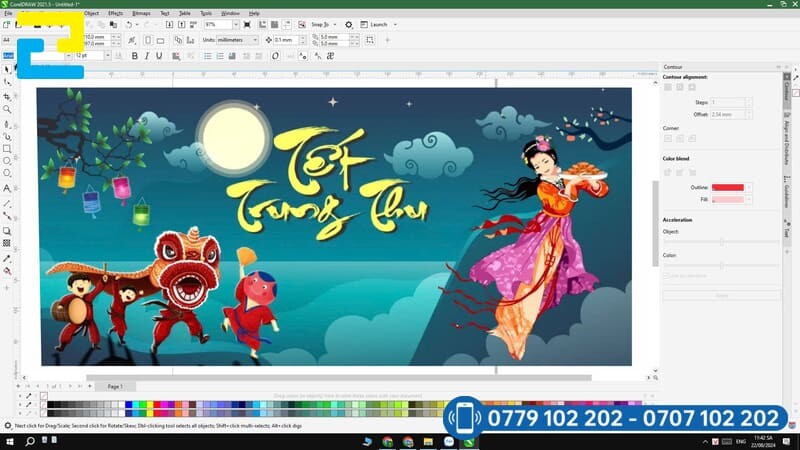Select the Color Eyedropper tool

click(x=7, y=259)
